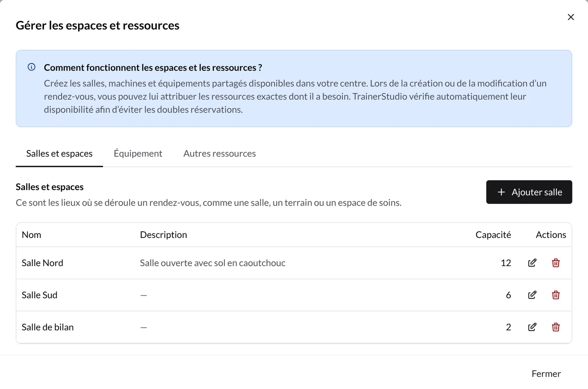Edit the Salle Sud room
The width and height of the screenshot is (588, 389).
(x=532, y=295)
